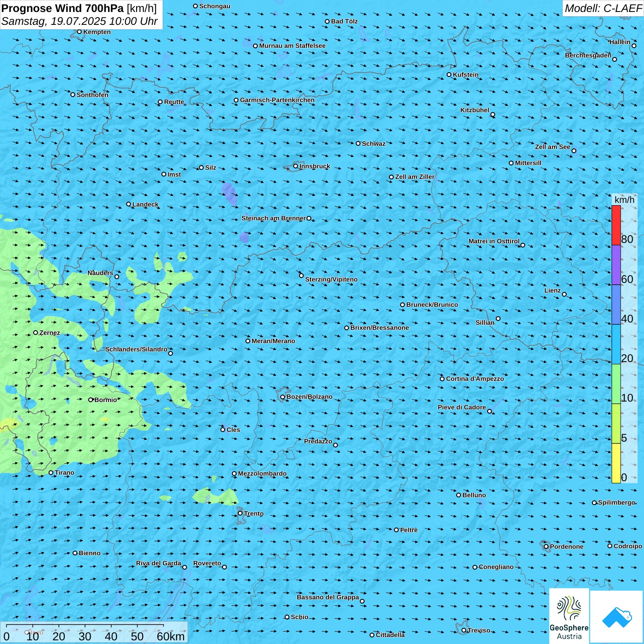
Task: Click the Tirano city marker
Action: (51, 472)
